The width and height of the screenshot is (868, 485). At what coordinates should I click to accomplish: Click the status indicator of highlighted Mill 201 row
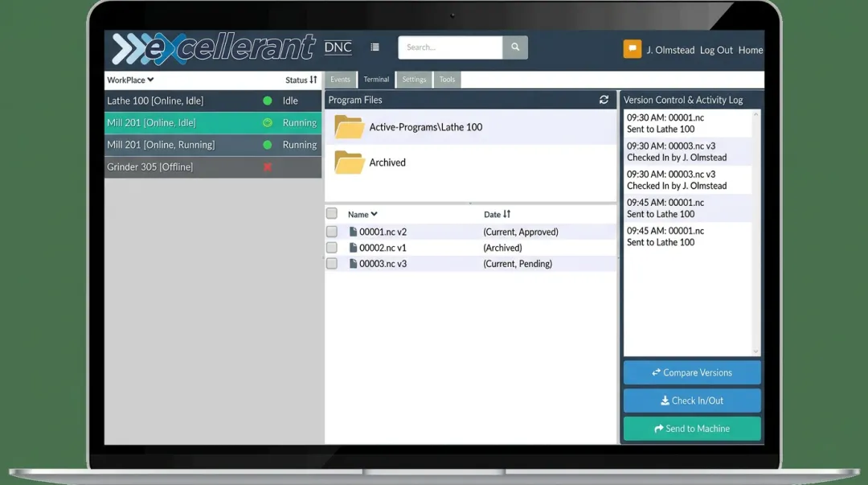pyautogui.click(x=268, y=123)
